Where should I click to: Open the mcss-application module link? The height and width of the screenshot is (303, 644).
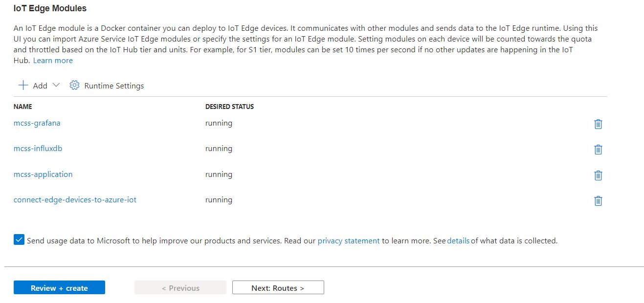click(43, 174)
